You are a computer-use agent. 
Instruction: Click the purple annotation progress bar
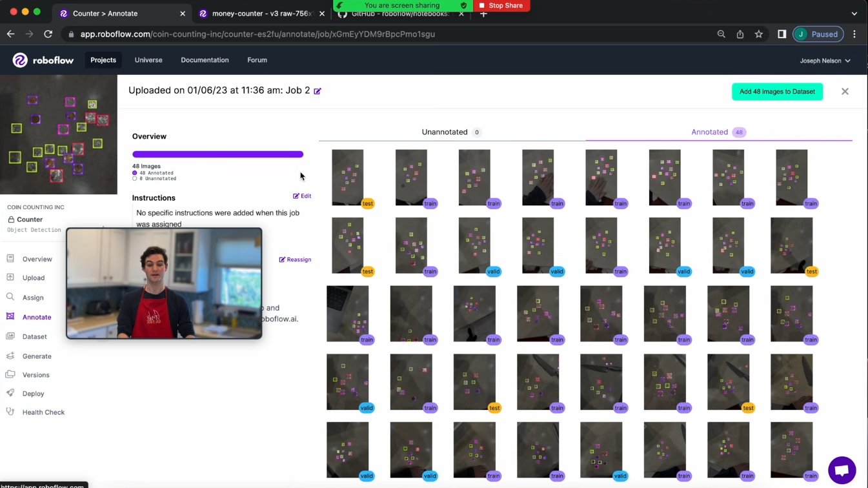coord(217,154)
